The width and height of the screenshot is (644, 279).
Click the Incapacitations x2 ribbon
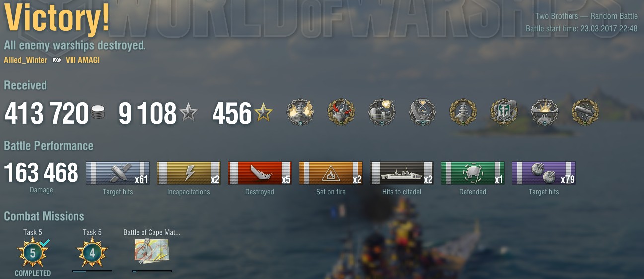coord(189,173)
